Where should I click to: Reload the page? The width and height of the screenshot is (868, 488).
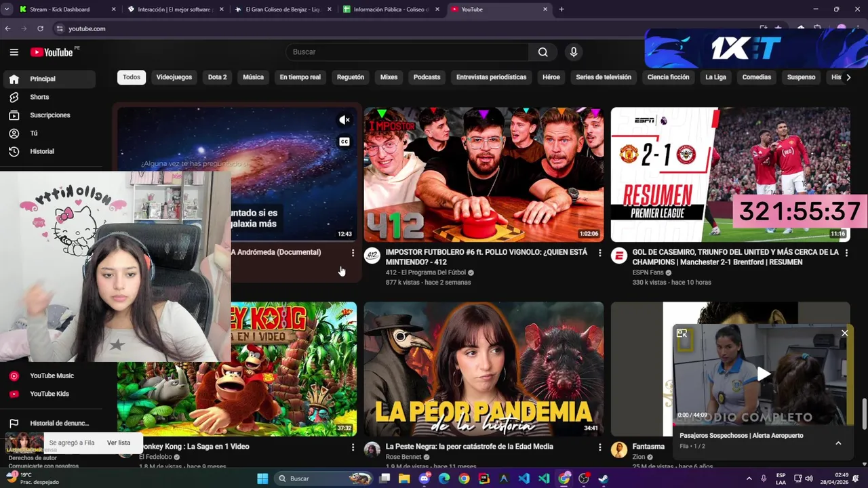[40, 28]
